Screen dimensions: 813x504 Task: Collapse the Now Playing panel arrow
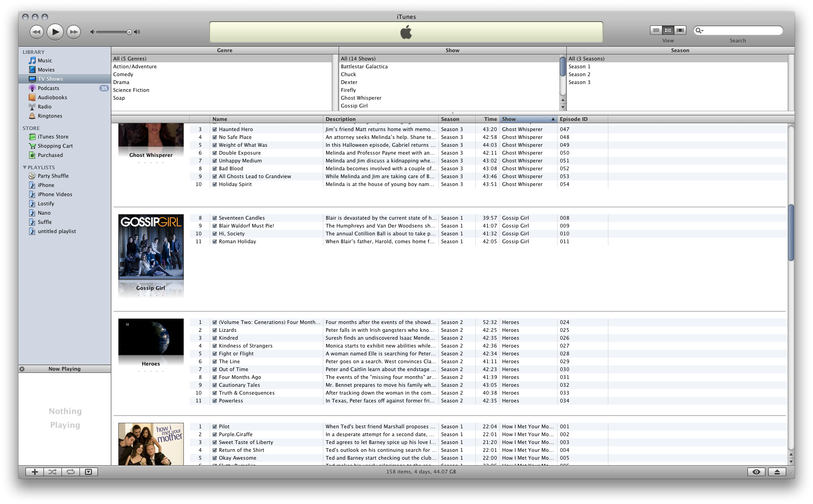[x=22, y=369]
